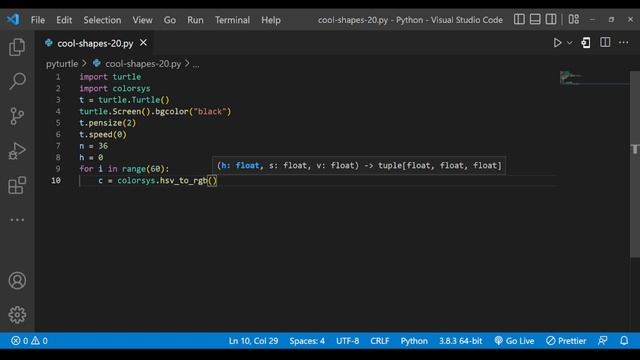This screenshot has height=360, width=640.
Task: Open the Run menu
Action: point(195,20)
